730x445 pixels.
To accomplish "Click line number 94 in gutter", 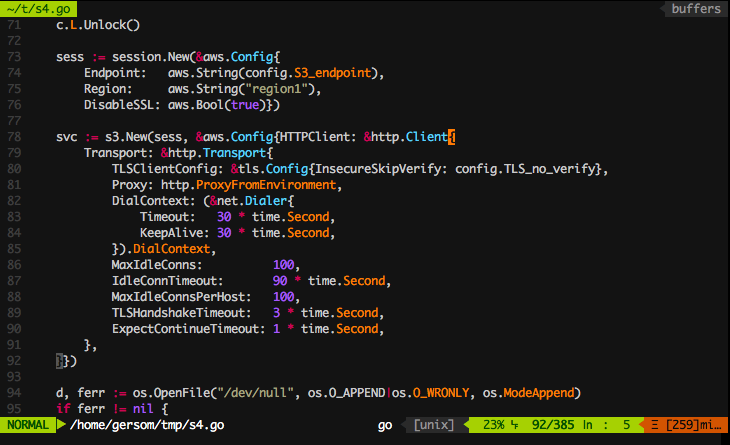I will pos(14,393).
